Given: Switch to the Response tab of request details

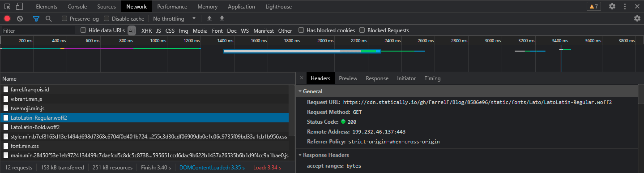Looking at the screenshot, I should coord(377,78).
